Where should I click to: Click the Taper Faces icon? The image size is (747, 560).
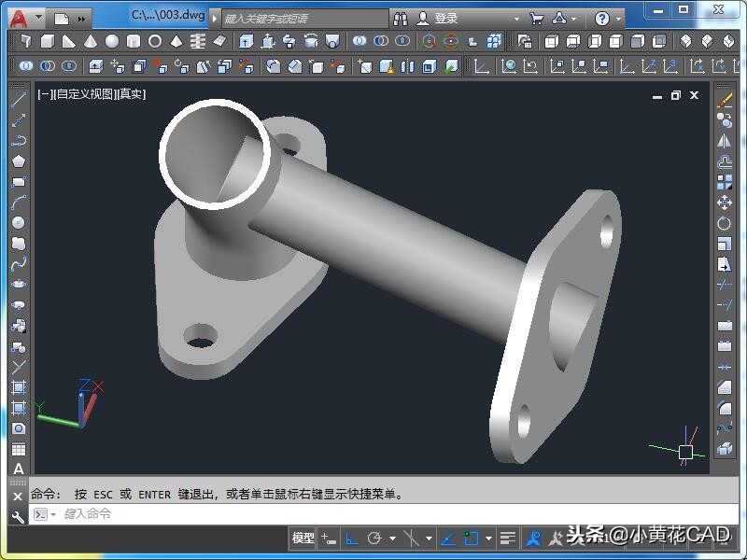204,65
